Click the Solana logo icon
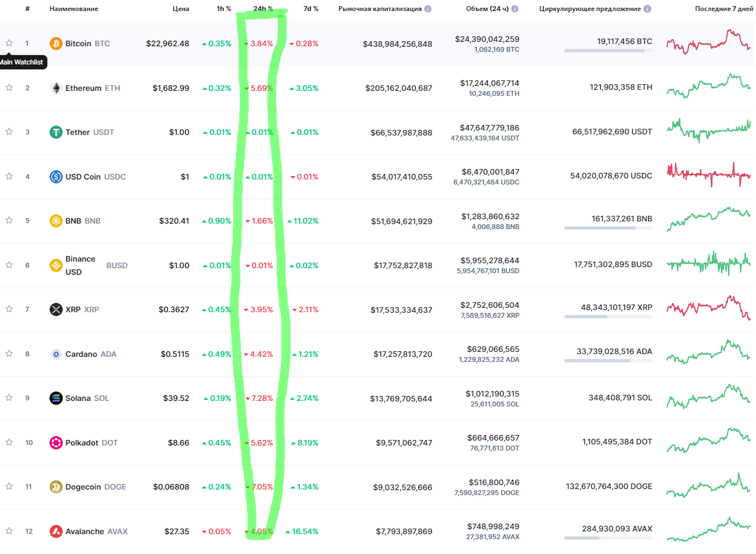Image resolution: width=756 pixels, height=554 pixels. point(56,398)
